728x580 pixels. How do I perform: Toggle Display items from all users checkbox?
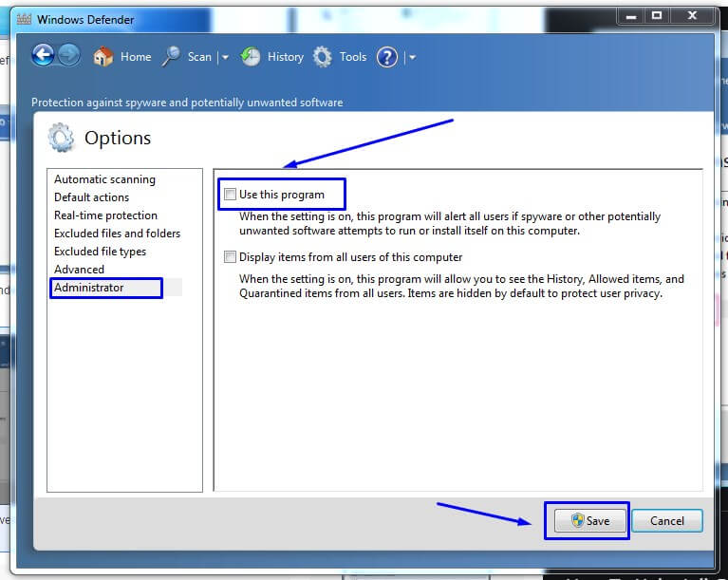pos(230,257)
